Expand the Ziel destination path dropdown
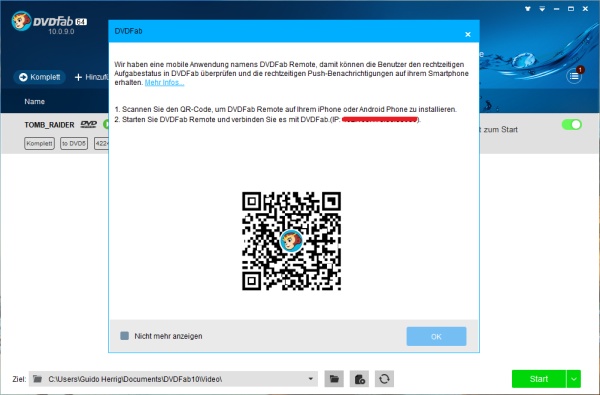600x395 pixels. (310, 379)
